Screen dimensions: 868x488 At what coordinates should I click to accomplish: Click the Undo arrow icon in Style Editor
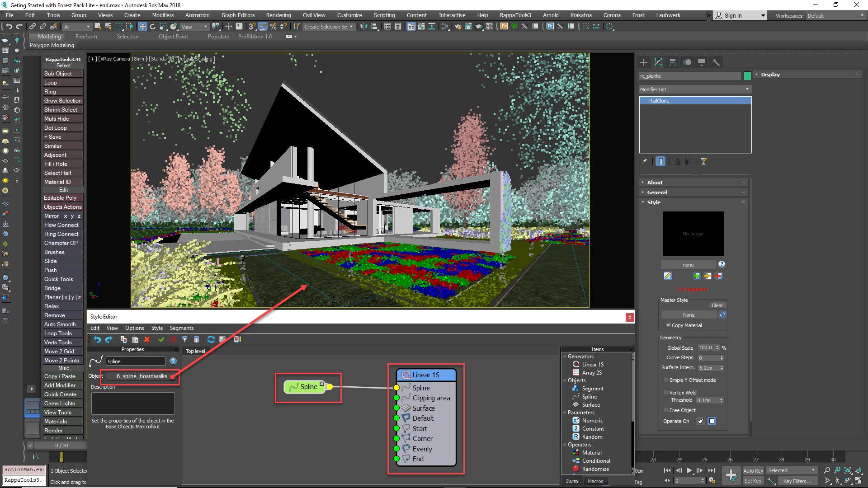pyautogui.click(x=97, y=339)
